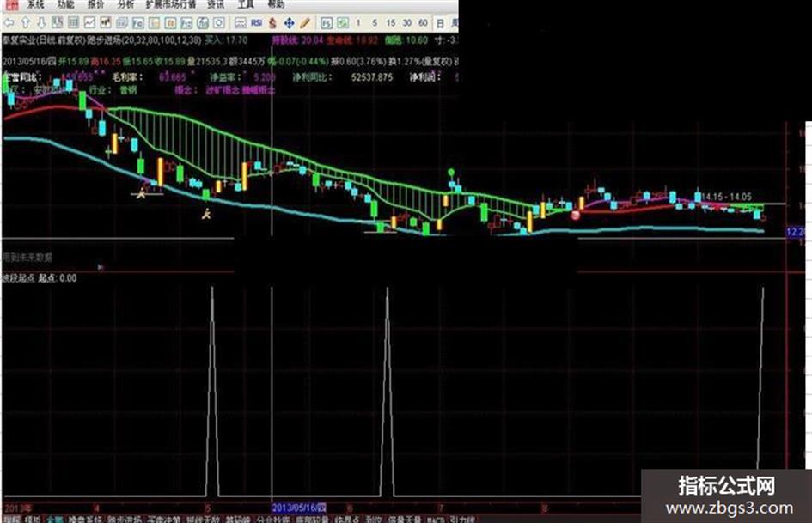Click the line chart toolbar icon
The image size is (812, 523).
89,23
